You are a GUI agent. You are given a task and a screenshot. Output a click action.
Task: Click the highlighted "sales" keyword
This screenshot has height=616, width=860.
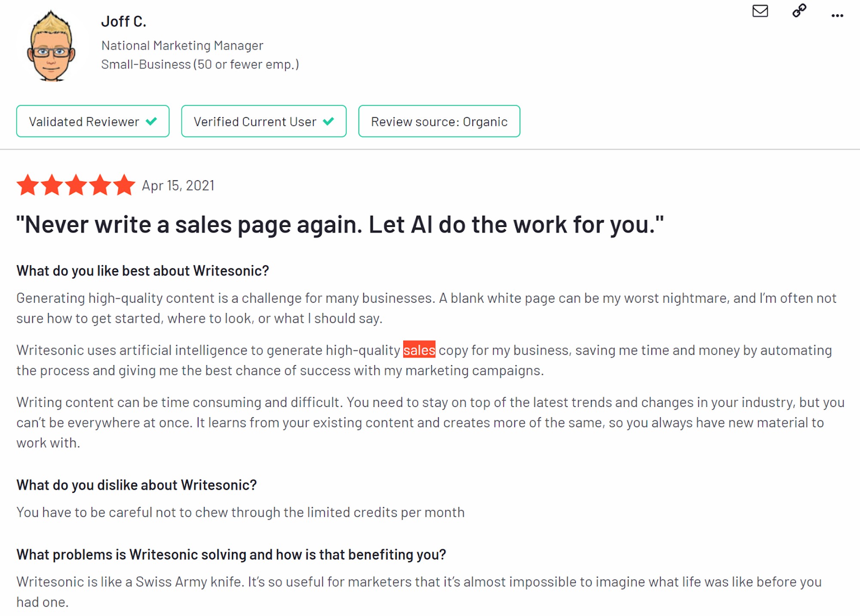[x=419, y=350]
